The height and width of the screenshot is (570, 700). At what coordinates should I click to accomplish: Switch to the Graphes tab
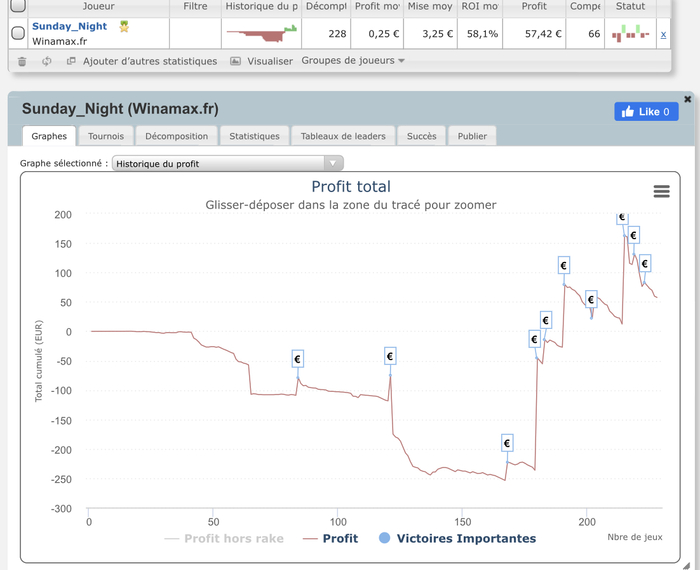(x=49, y=136)
